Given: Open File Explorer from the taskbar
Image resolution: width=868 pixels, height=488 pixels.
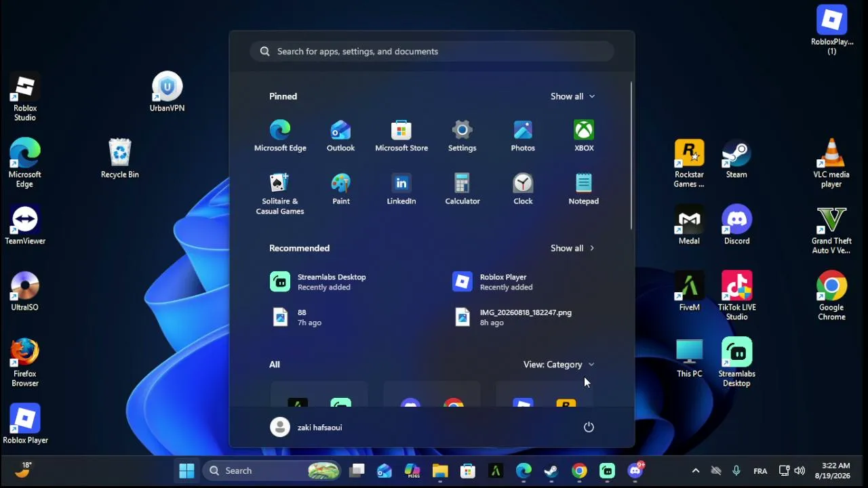Looking at the screenshot, I should 440,470.
